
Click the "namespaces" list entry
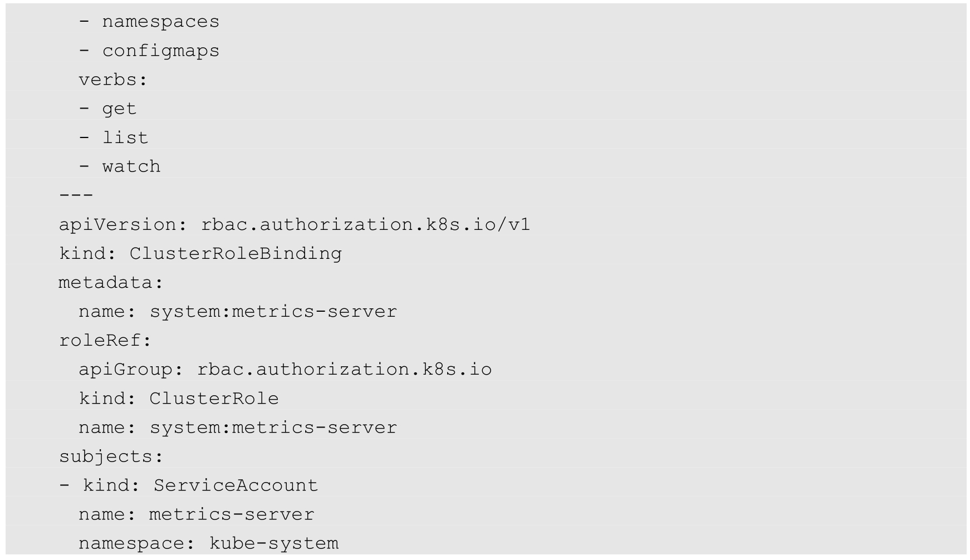coord(160,22)
